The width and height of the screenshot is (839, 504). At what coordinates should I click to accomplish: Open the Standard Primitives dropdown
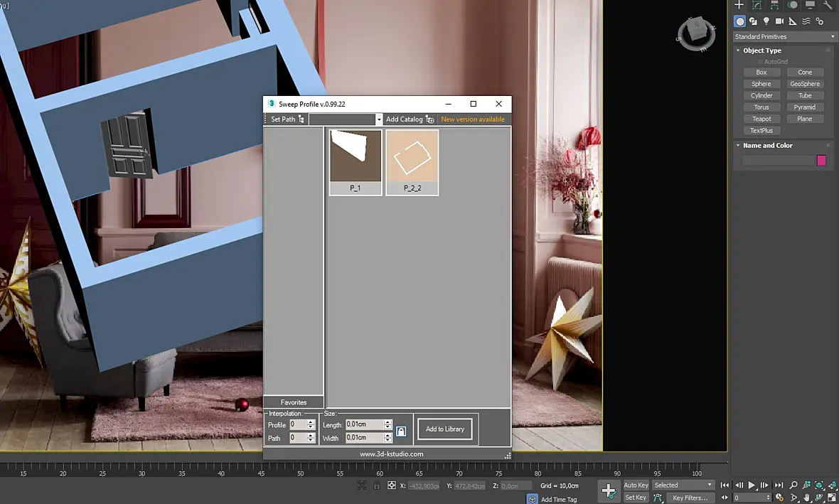click(784, 36)
